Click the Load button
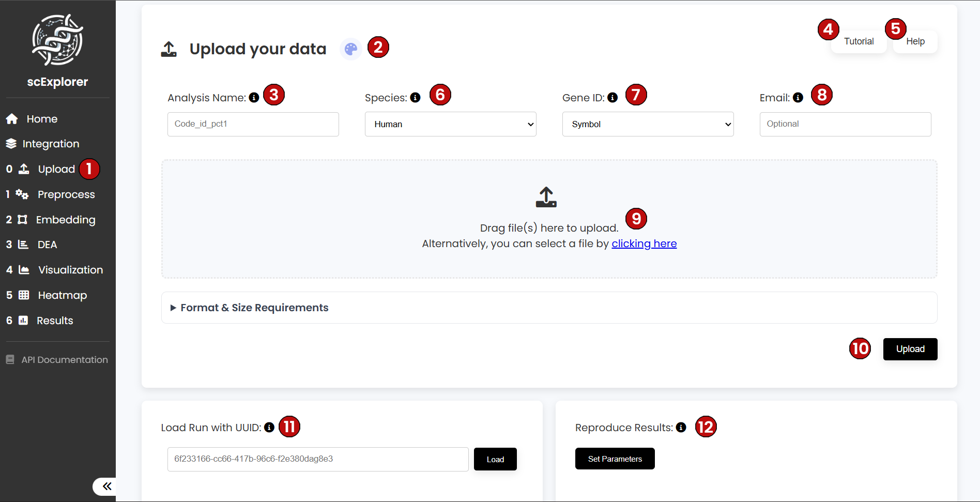 click(x=495, y=459)
